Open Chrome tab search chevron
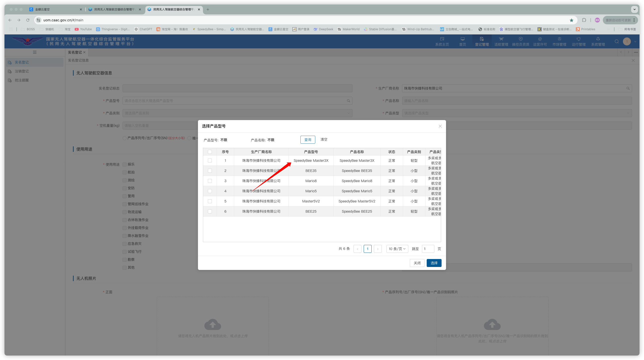Viewport: 644px width, 360px height. click(x=635, y=9)
